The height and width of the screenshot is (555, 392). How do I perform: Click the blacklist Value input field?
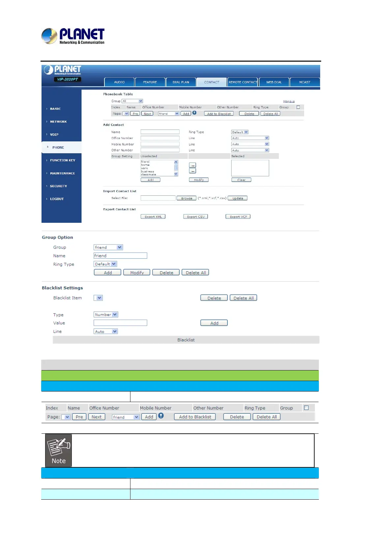(x=120, y=323)
